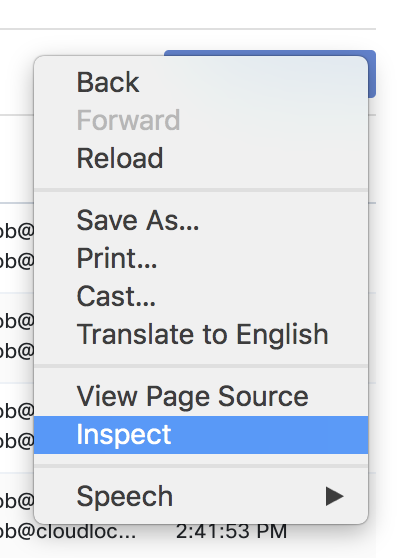The width and height of the screenshot is (402, 558).
Task: Click the highlighted Inspect entry
Action: pyautogui.click(x=201, y=435)
